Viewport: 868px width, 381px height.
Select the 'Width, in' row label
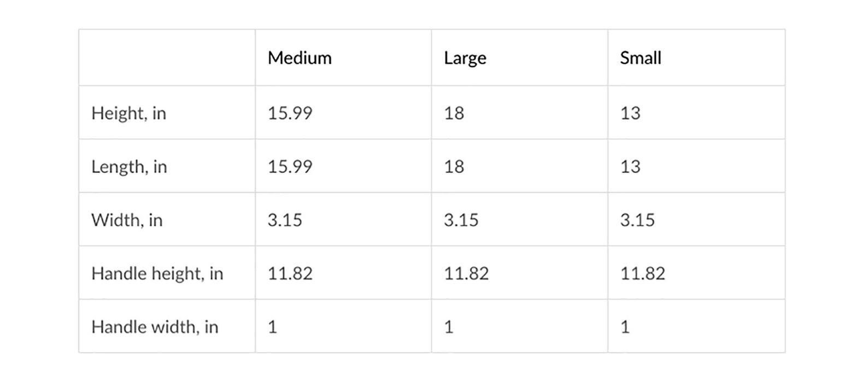(x=127, y=220)
